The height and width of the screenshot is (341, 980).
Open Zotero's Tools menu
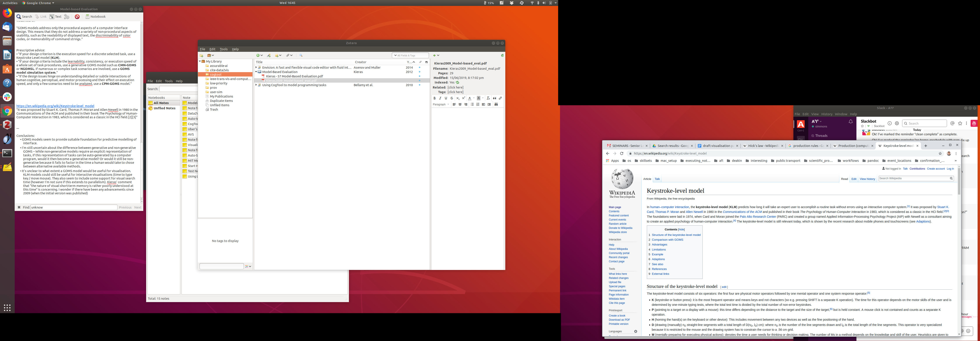[224, 49]
